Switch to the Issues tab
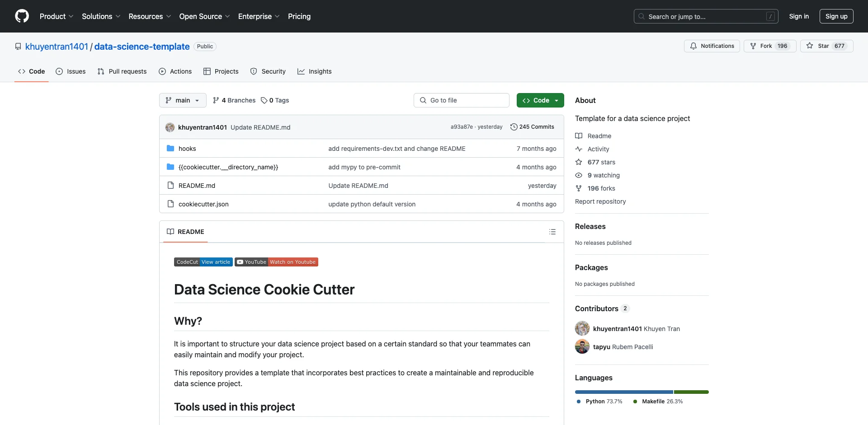The image size is (868, 425). 71,71
